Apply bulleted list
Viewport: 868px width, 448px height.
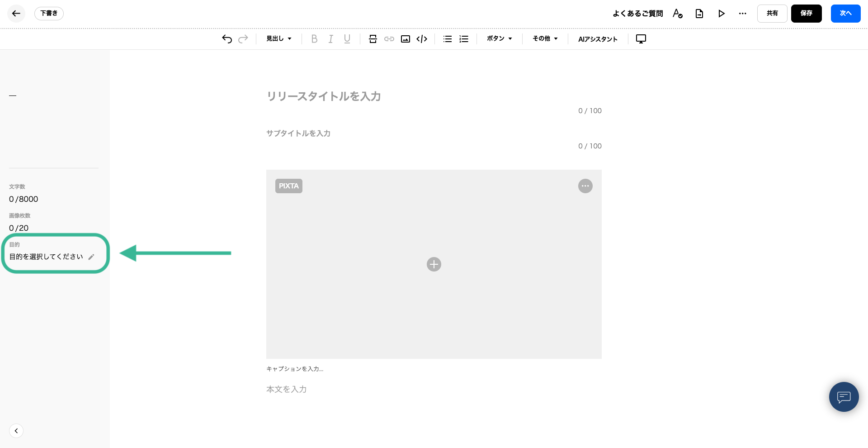448,39
